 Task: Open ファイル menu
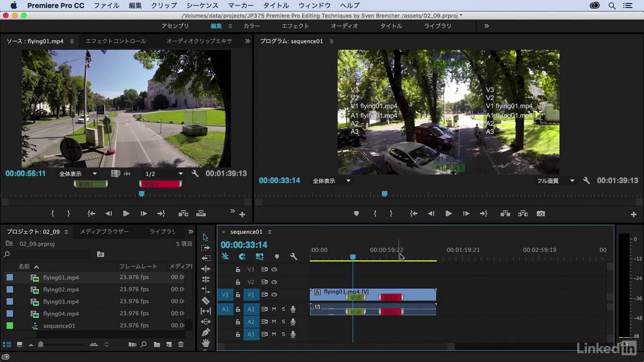coord(107,6)
